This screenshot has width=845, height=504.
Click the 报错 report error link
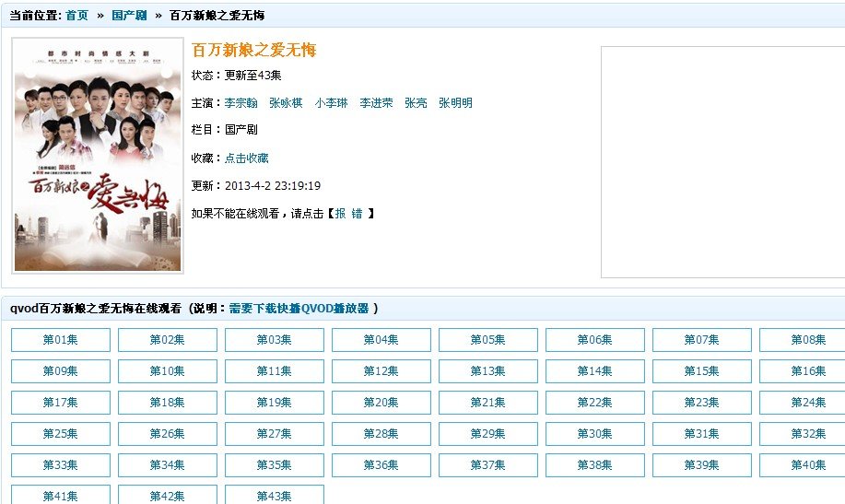(348, 214)
